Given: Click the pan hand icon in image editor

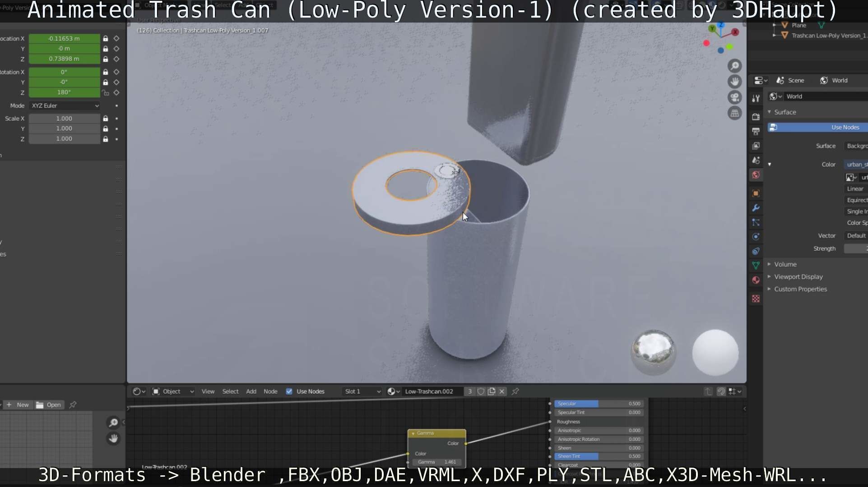Looking at the screenshot, I should [x=113, y=438].
